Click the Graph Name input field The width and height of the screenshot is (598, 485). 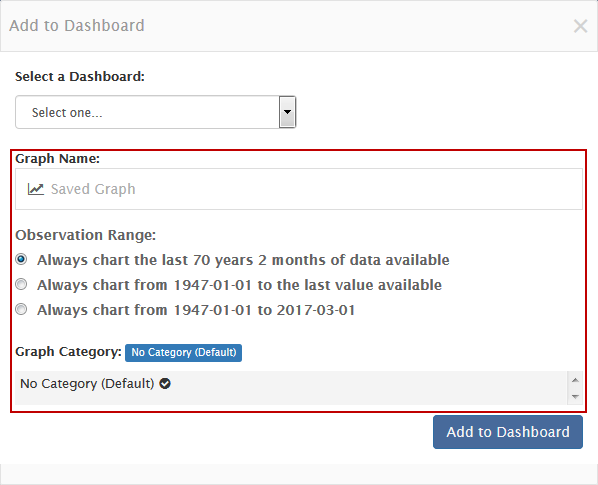tap(299, 189)
